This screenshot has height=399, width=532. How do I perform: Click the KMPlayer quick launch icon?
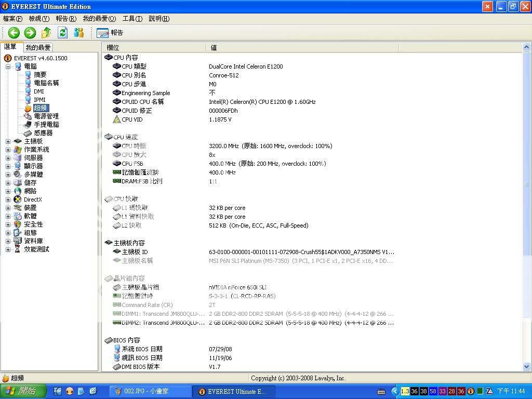pos(58,391)
